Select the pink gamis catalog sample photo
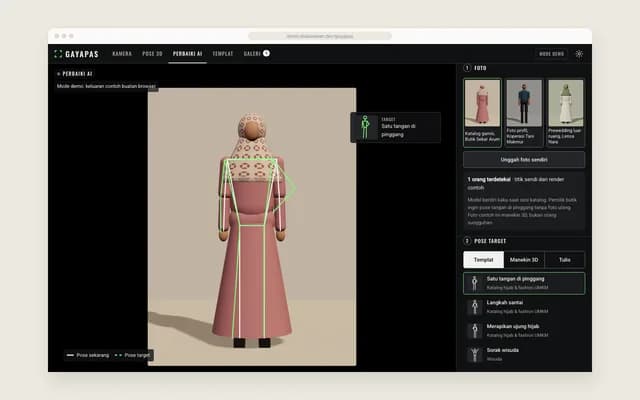 click(x=482, y=112)
